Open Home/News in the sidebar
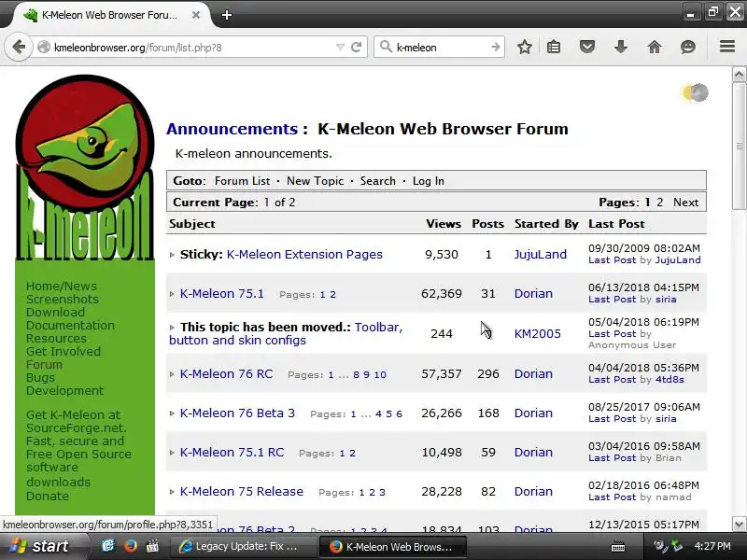The image size is (747, 560). click(x=62, y=287)
